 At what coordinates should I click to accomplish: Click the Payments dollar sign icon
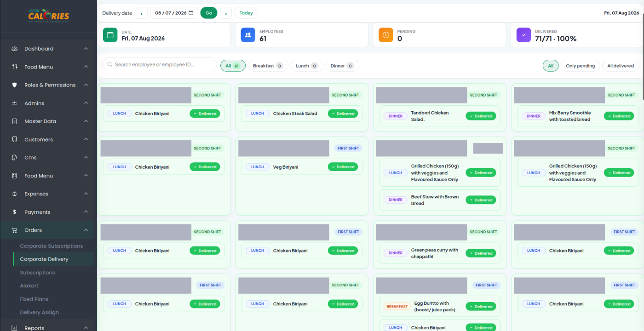click(14, 212)
